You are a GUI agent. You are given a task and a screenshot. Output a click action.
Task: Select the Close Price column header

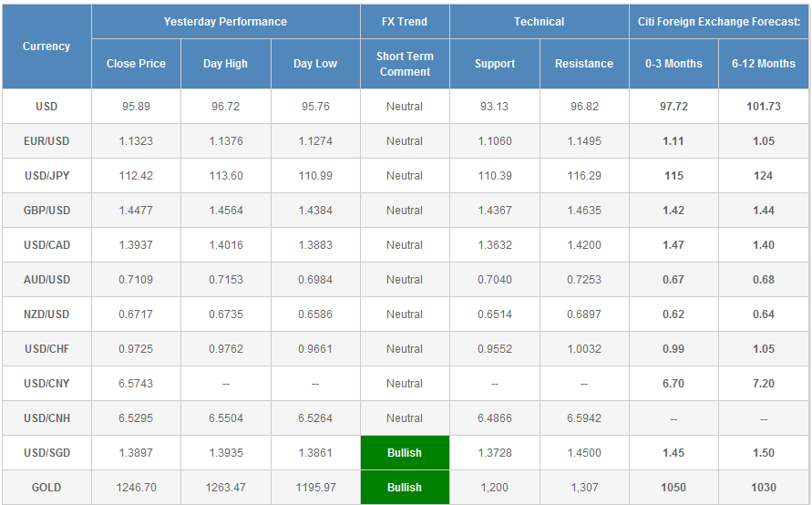136,64
